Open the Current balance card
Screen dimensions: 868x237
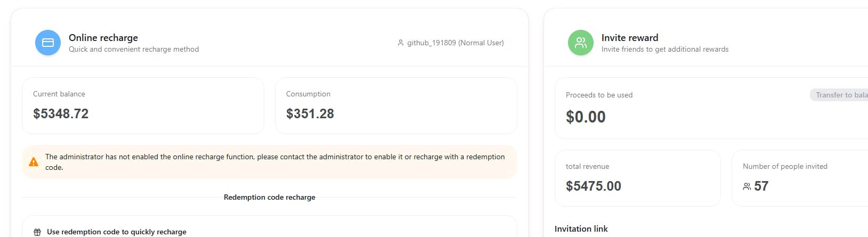143,105
